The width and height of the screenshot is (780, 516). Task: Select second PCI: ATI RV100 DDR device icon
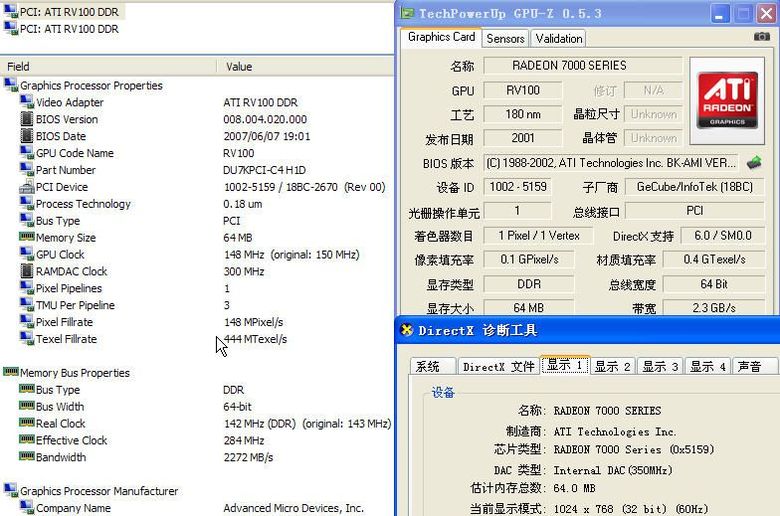pos(10,28)
